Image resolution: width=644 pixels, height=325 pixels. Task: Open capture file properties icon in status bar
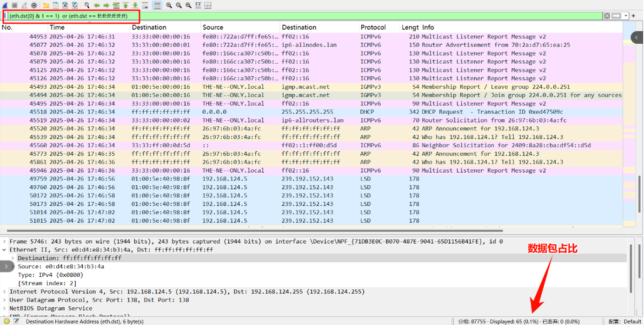[x=17, y=321]
